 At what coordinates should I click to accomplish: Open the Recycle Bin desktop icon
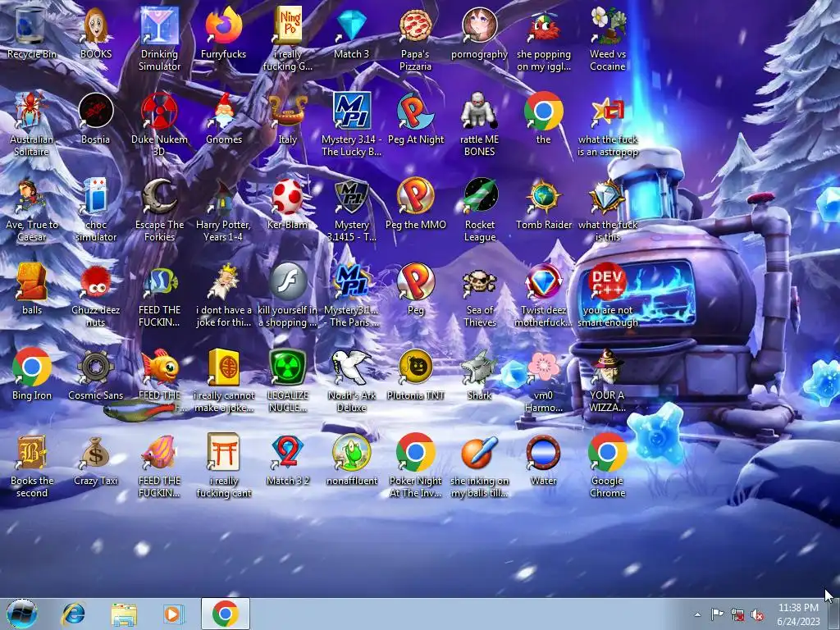32,32
